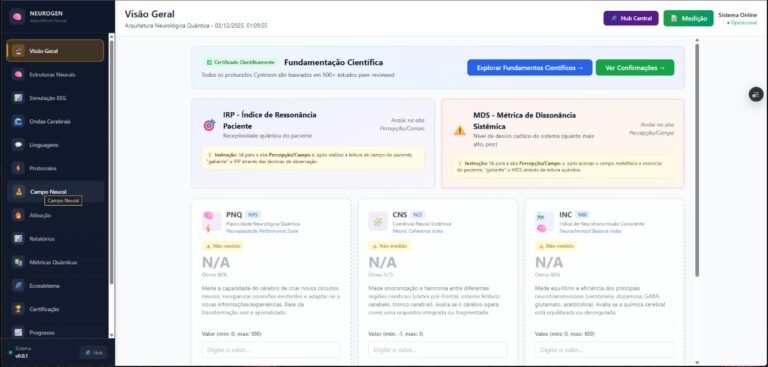Click the NPS tag beside PNQ
This screenshot has height=367, width=768.
coord(253,215)
